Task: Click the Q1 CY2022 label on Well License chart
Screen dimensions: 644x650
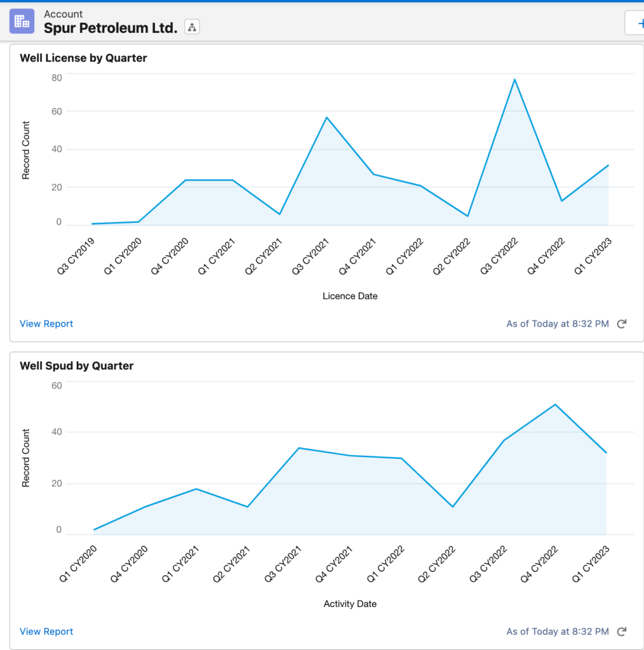Action: [x=405, y=256]
